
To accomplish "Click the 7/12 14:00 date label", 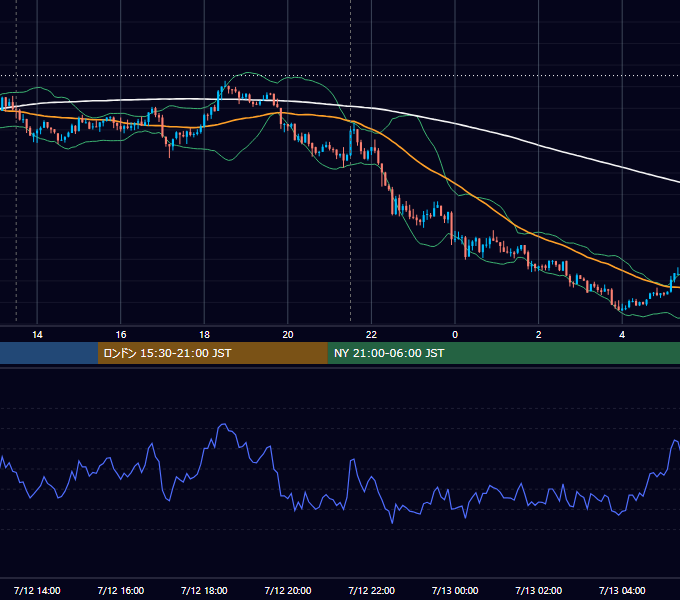I will point(37,590).
